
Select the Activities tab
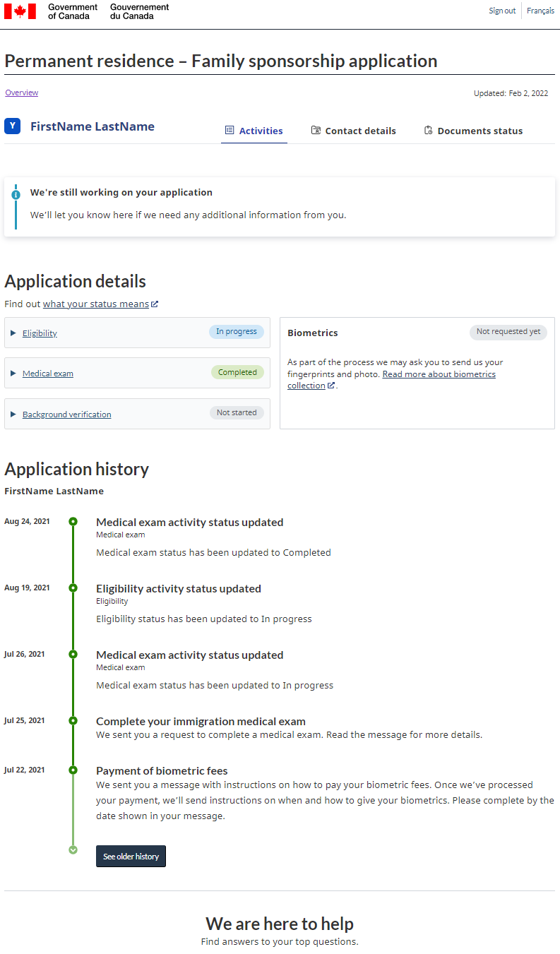click(x=262, y=131)
